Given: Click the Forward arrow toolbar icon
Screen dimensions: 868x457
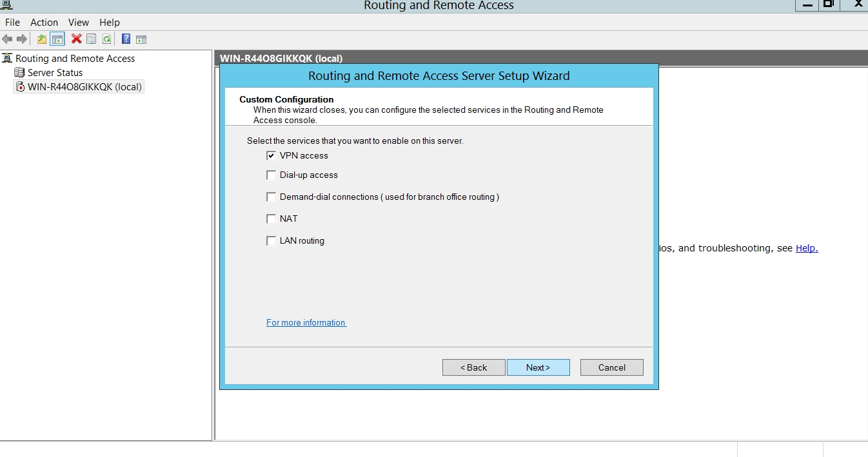Looking at the screenshot, I should [x=22, y=39].
